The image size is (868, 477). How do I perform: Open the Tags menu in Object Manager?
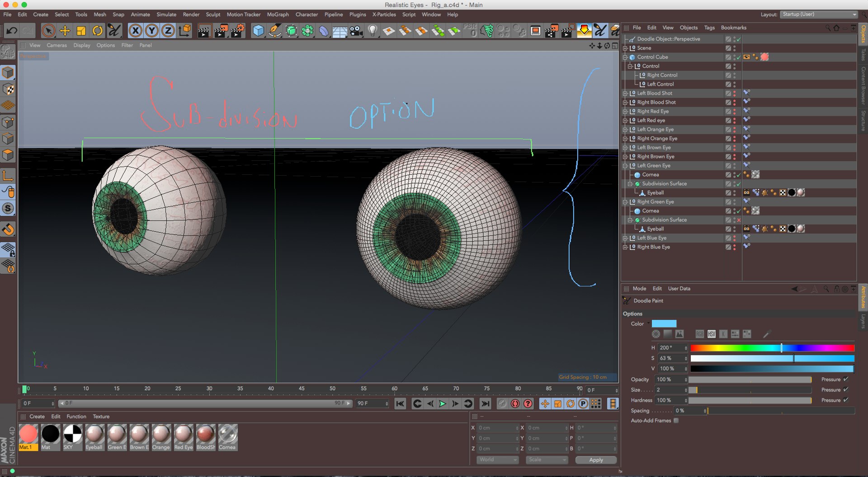(x=709, y=28)
